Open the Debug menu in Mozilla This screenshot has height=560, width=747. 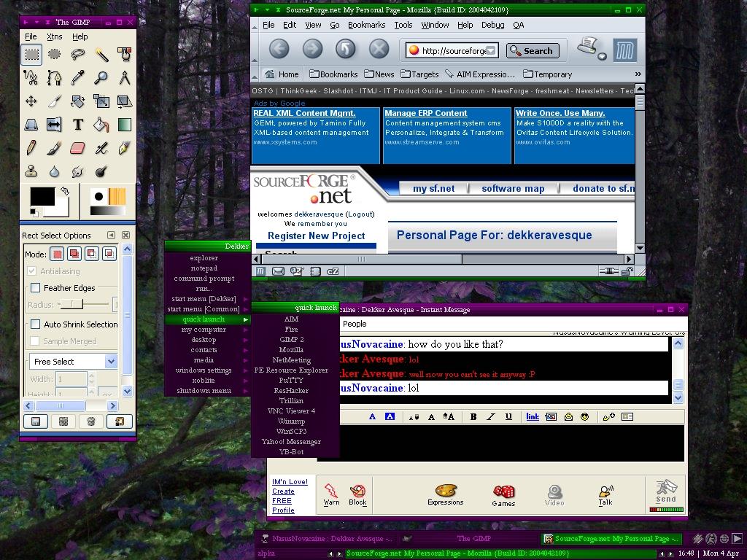(x=492, y=25)
